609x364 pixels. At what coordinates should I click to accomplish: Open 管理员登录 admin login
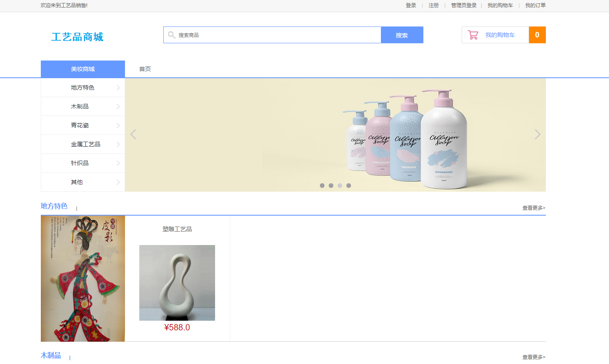[x=463, y=5]
